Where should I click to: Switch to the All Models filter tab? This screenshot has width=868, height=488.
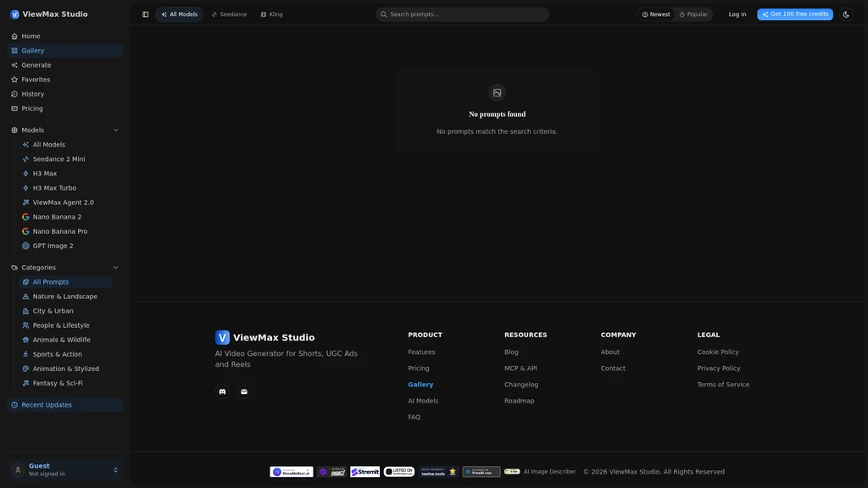point(180,14)
